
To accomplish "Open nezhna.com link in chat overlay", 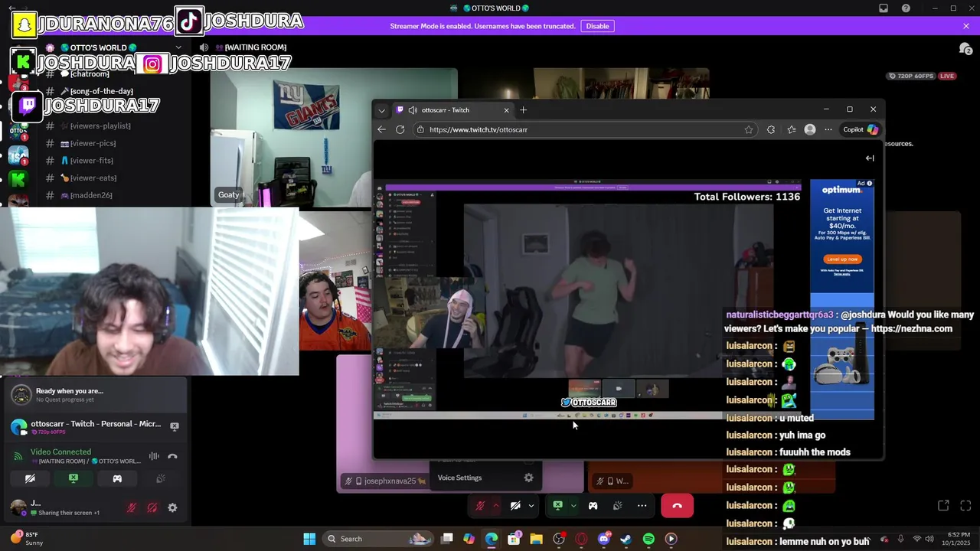I will coord(911,328).
